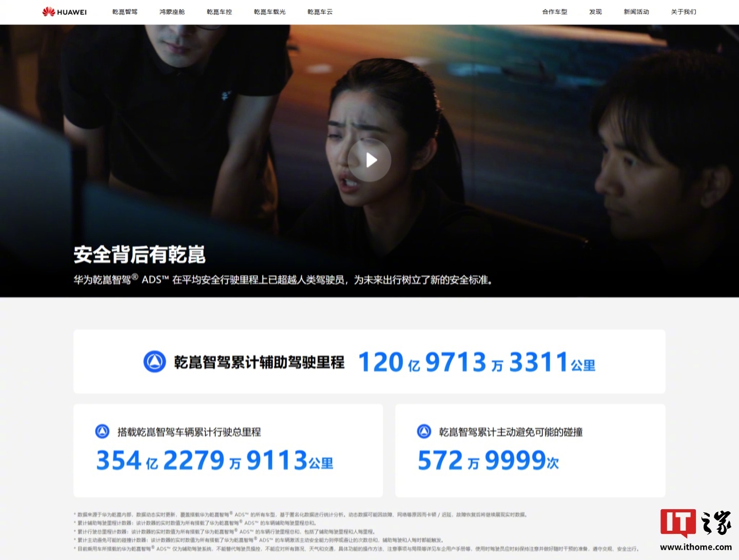Open the 关于我们 navigation link
The image size is (739, 560).
click(x=684, y=12)
